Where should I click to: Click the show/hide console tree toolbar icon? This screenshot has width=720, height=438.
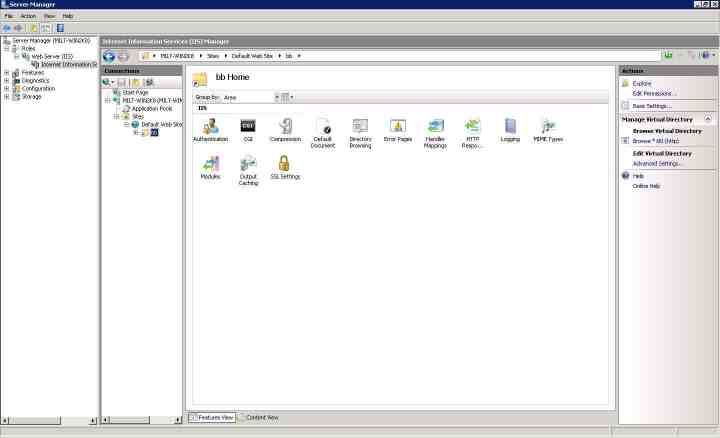pos(46,28)
